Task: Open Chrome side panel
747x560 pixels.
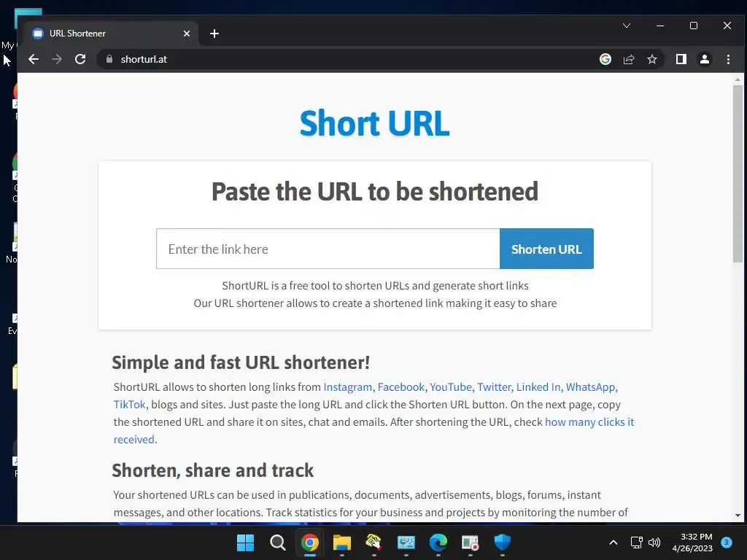Action: click(x=681, y=59)
